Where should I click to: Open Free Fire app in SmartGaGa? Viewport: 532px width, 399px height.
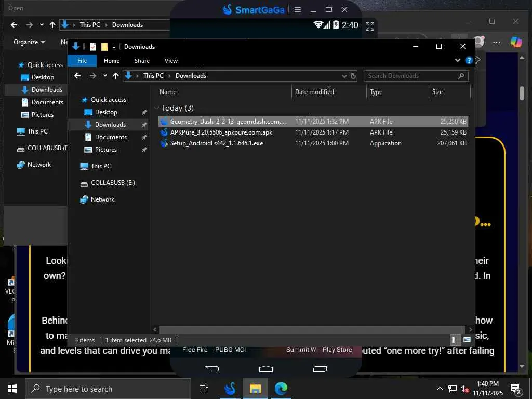point(195,350)
